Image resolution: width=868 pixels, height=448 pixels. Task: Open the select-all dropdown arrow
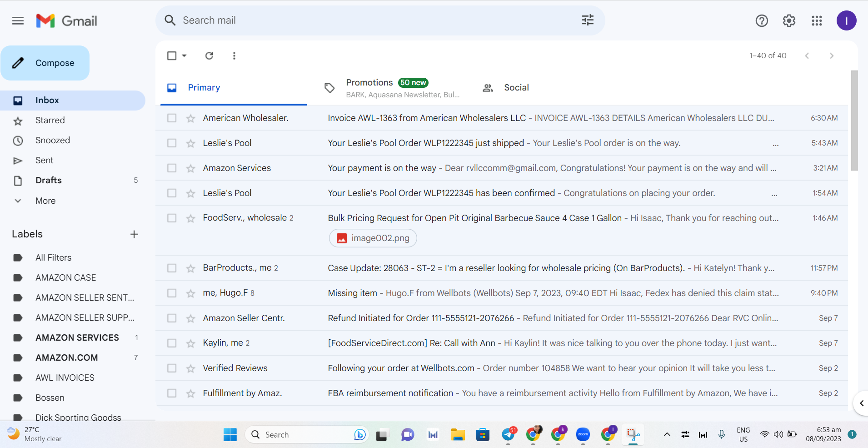click(x=184, y=55)
